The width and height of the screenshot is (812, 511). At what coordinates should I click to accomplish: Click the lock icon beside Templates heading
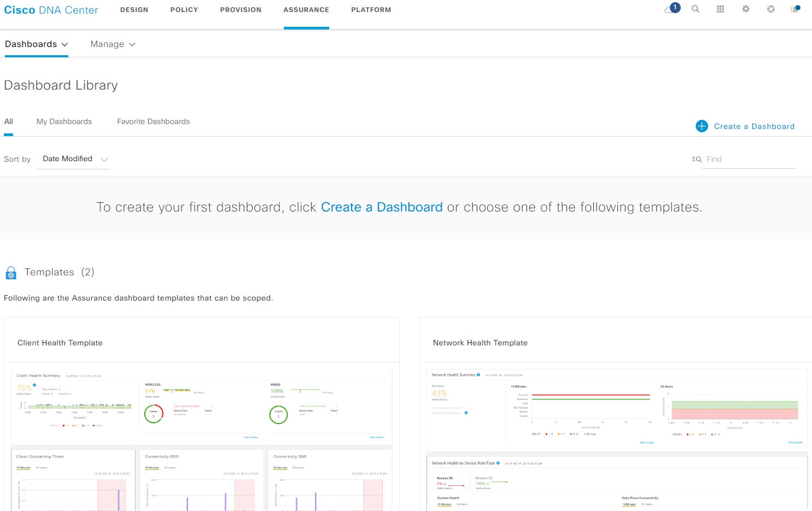11,272
